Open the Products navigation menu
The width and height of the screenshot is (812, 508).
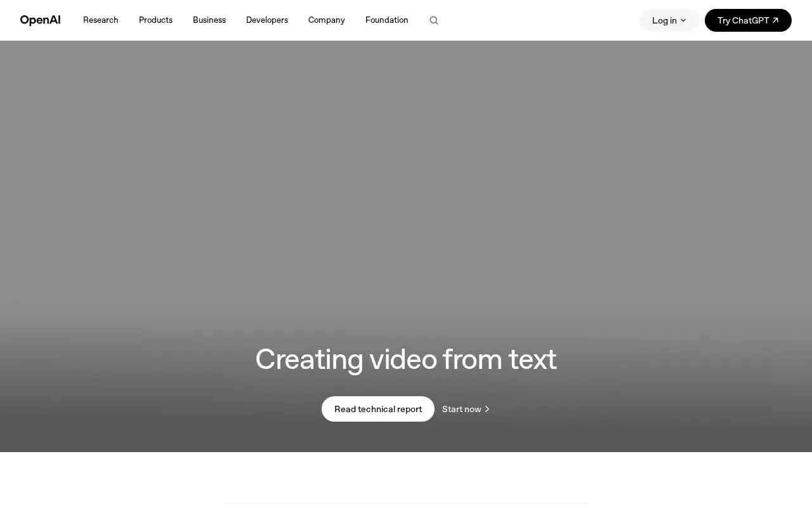155,20
